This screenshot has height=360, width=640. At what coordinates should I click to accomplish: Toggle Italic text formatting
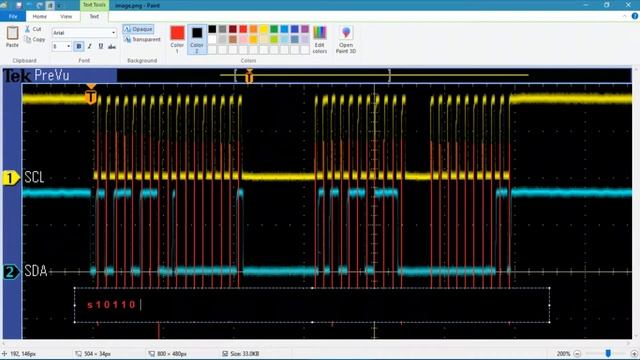pyautogui.click(x=90, y=46)
